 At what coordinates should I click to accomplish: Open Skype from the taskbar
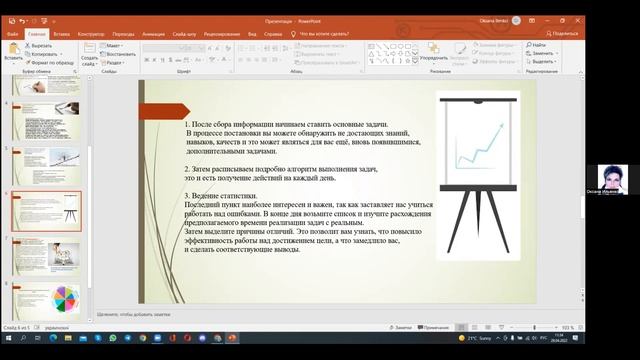(98, 338)
